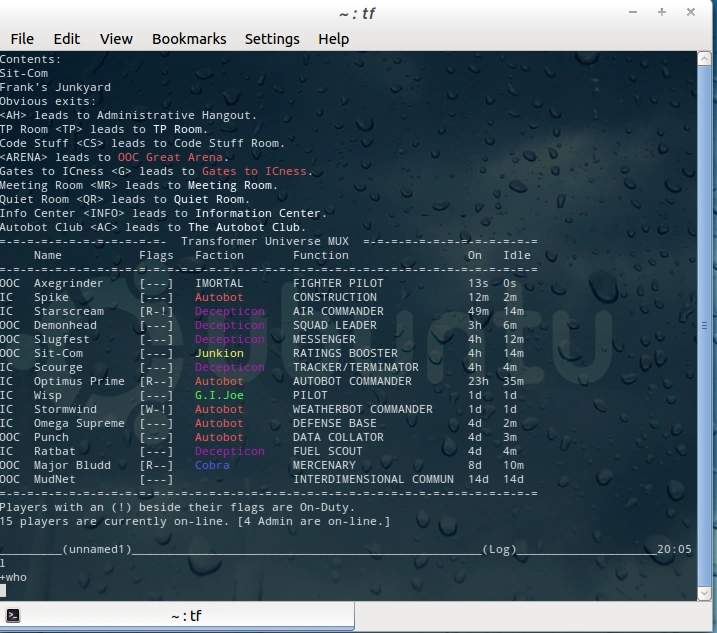The width and height of the screenshot is (717, 633).
Task: Click the 'IMORTAL' faction text
Action: click(219, 283)
